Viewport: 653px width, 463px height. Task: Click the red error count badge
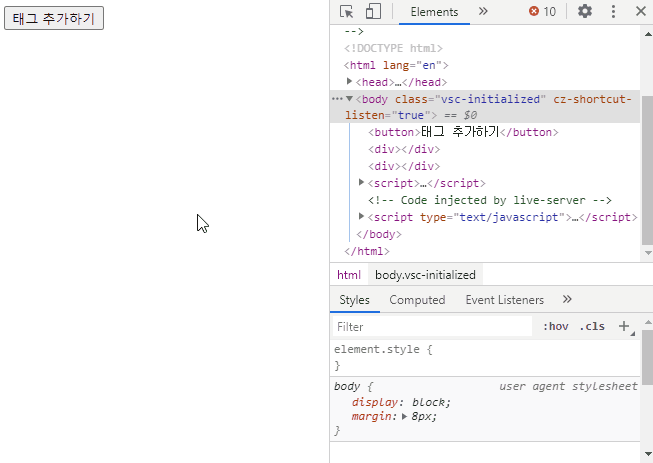[542, 12]
